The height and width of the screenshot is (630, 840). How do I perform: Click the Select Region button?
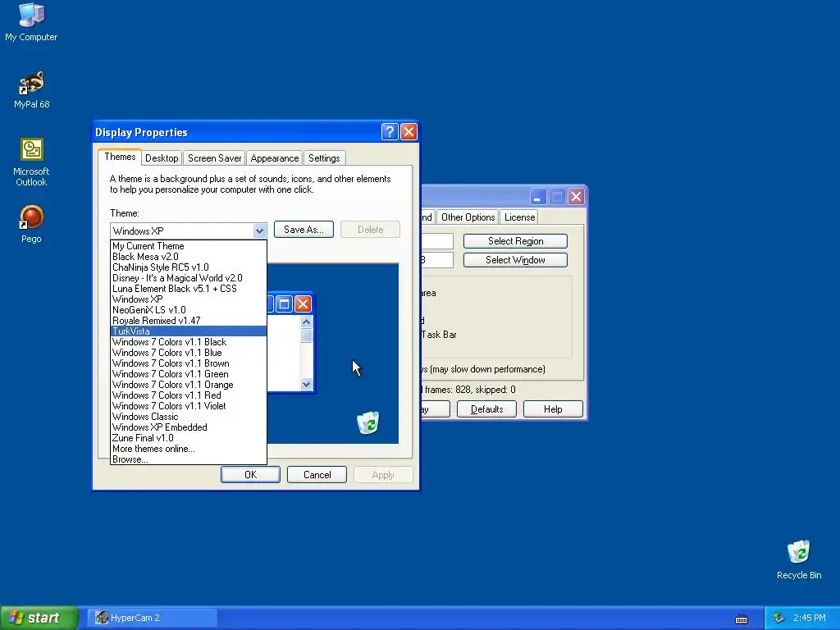515,241
